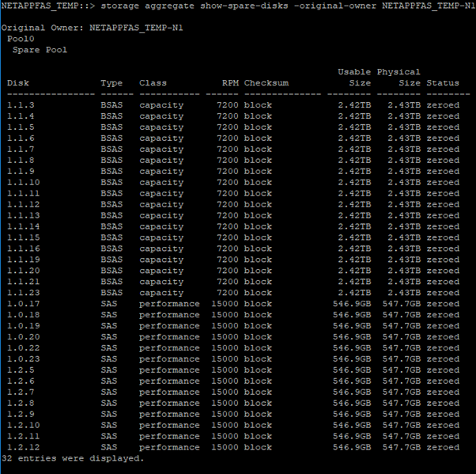Click the 'Physical' header word

[x=399, y=72]
